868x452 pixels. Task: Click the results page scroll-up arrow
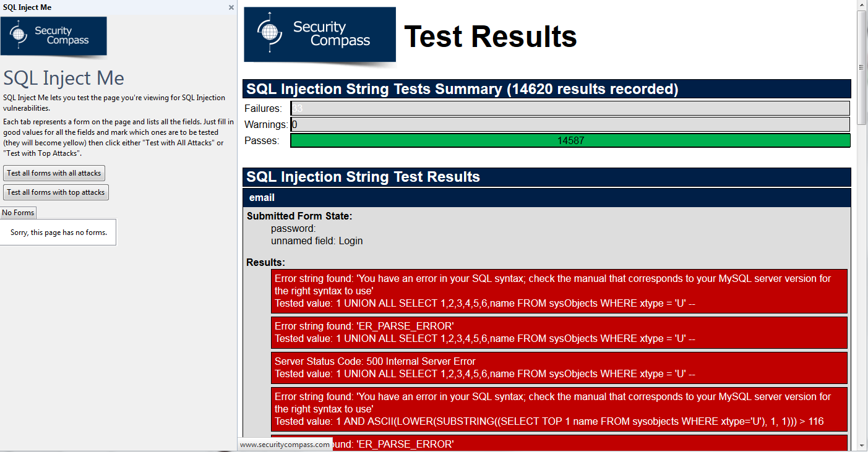tap(861, 5)
